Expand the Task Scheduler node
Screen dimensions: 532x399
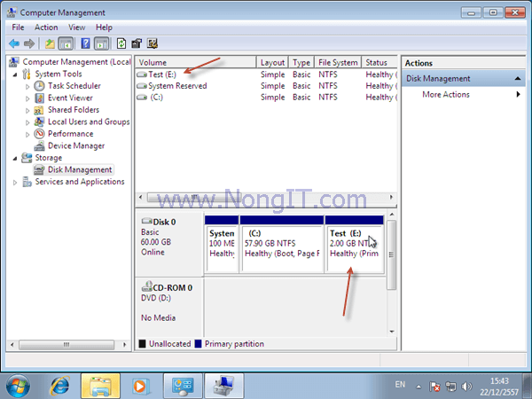point(27,87)
